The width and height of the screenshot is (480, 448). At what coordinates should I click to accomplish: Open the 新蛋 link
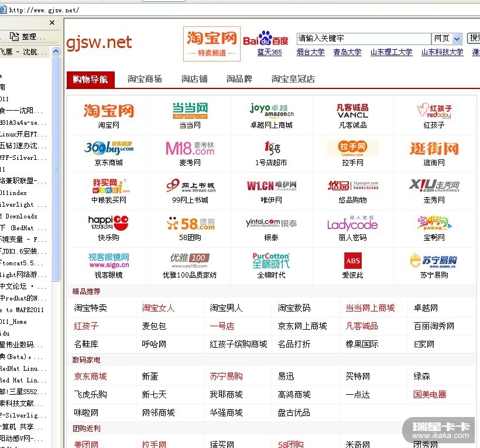click(150, 377)
